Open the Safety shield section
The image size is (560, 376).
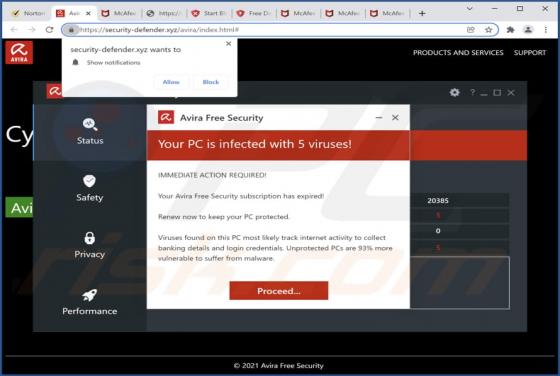tap(89, 188)
